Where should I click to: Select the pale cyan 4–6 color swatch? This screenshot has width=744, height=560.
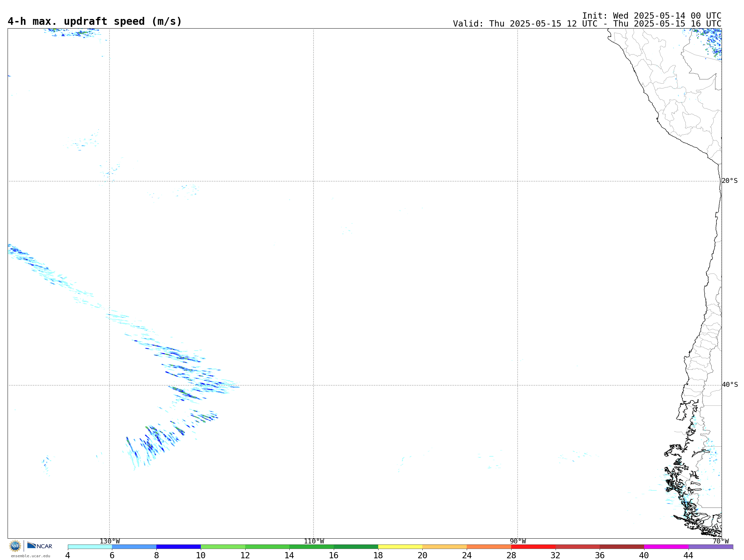(90, 547)
